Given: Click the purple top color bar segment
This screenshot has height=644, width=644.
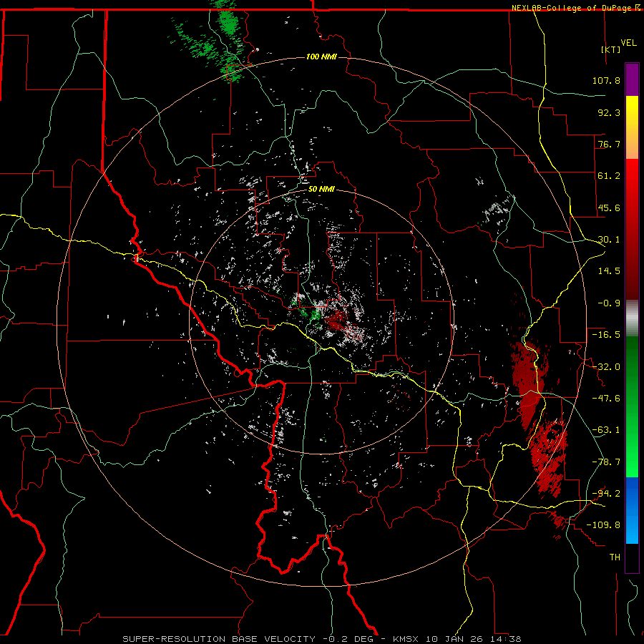Looking at the screenshot, I should pyautogui.click(x=632, y=79).
